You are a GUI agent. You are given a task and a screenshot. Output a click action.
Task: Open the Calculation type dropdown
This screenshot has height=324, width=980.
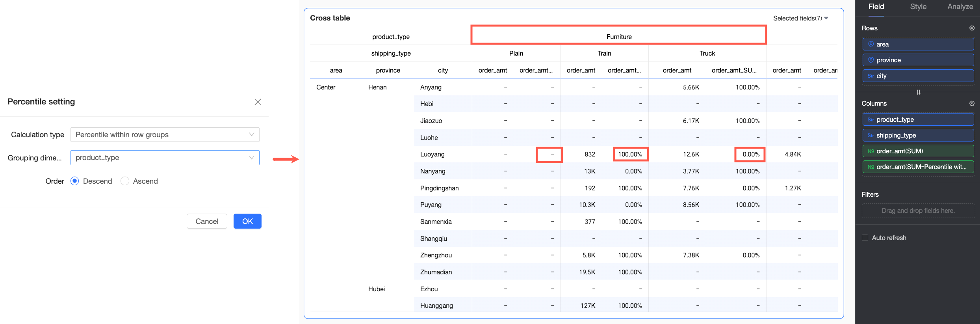[165, 135]
